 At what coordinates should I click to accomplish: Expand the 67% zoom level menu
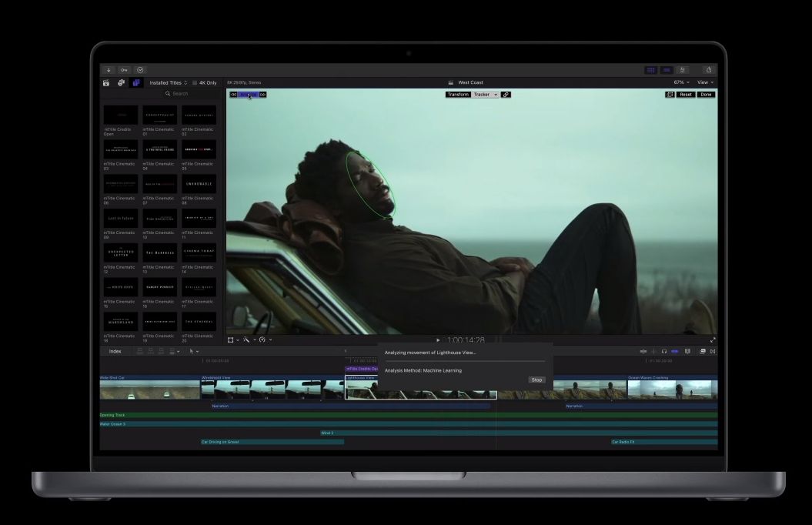(x=680, y=82)
